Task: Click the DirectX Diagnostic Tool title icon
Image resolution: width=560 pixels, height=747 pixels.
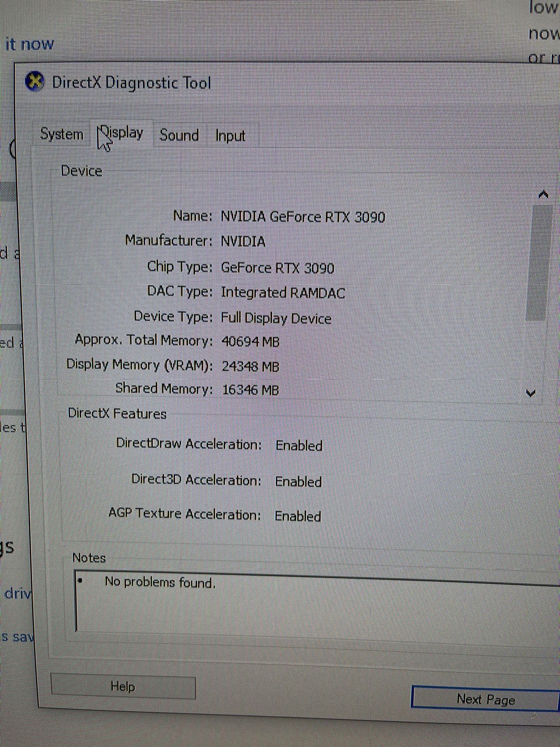Action: pos(34,82)
